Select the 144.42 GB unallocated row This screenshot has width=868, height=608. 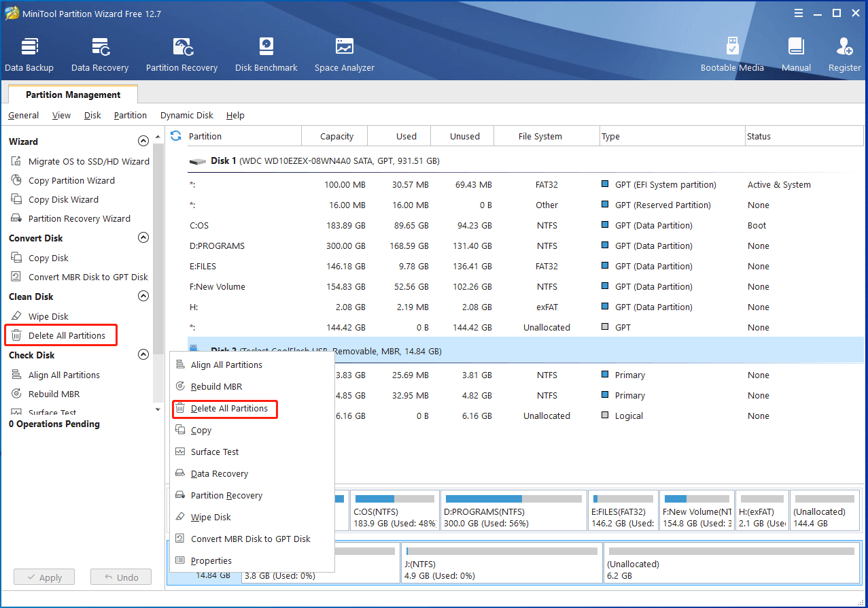[x=525, y=327]
